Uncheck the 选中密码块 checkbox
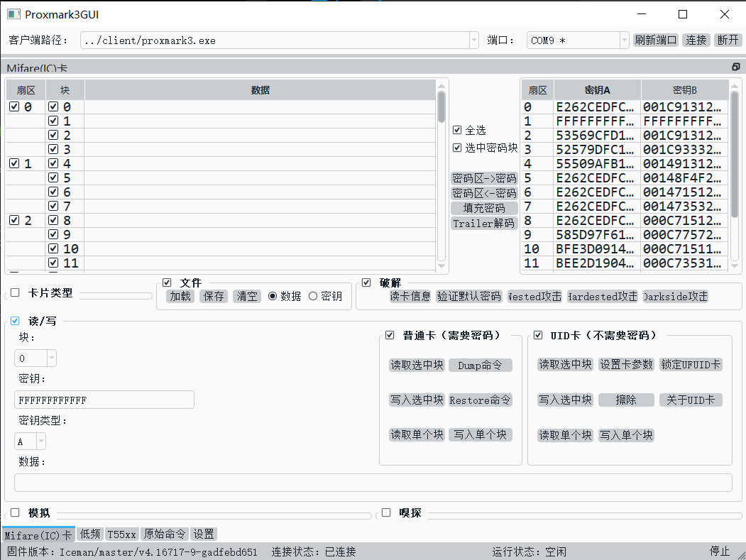The height and width of the screenshot is (560, 746). click(x=457, y=148)
